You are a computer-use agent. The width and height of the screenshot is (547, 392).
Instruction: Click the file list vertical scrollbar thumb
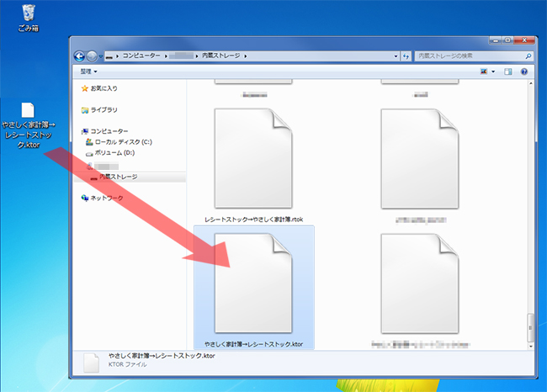coord(531,328)
